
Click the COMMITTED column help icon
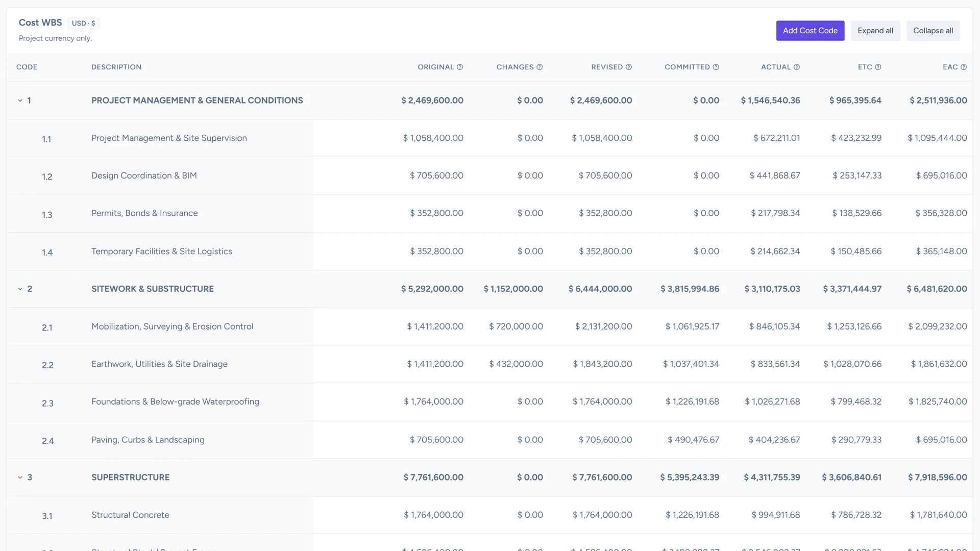[716, 67]
